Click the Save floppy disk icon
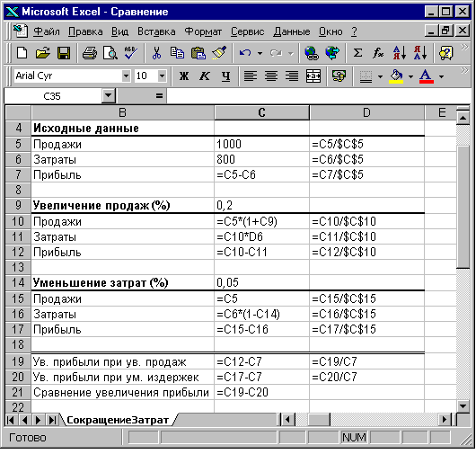 [64, 53]
